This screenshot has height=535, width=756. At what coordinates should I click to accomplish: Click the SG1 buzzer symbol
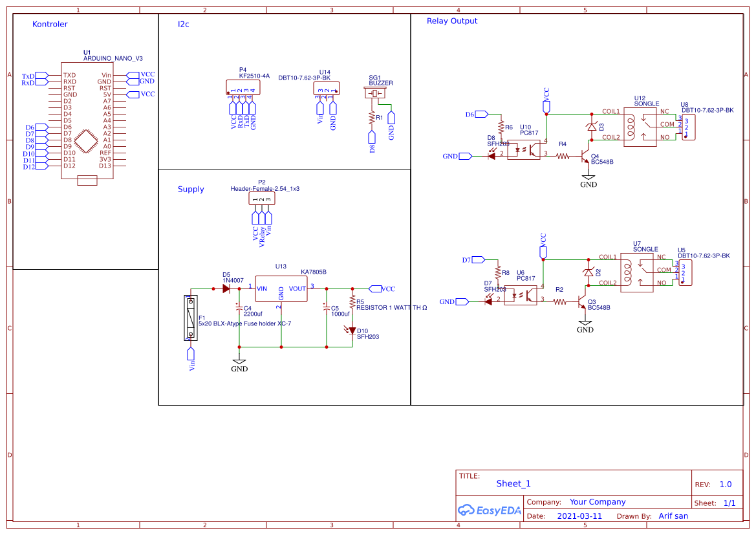click(x=374, y=93)
